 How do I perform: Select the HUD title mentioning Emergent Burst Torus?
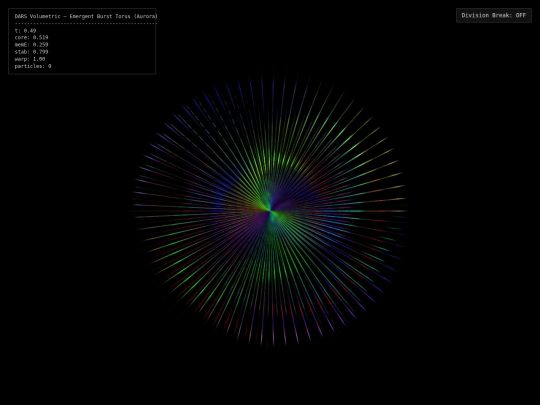click(86, 16)
